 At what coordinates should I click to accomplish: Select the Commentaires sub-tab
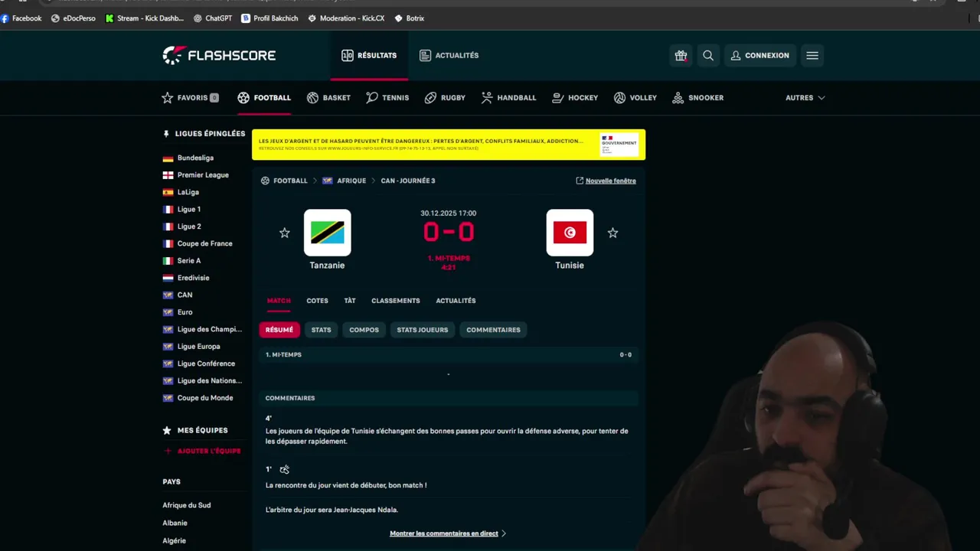[493, 330]
